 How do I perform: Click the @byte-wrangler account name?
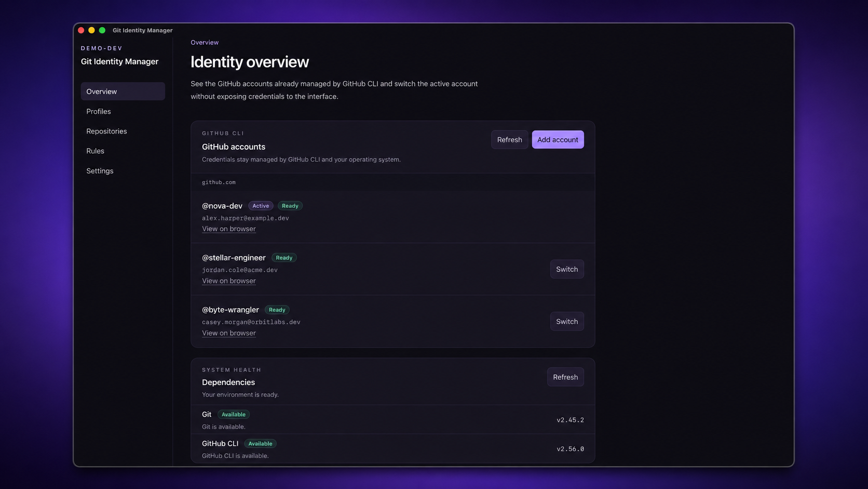click(230, 310)
